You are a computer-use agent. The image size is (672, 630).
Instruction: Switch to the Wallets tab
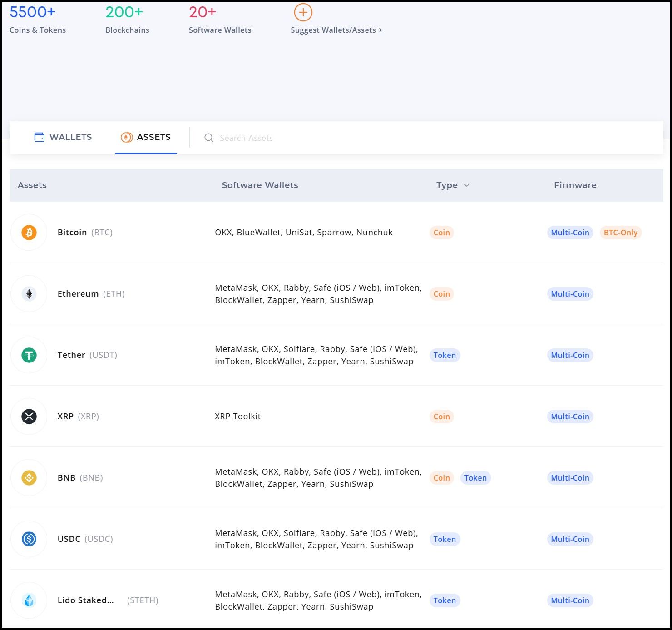point(64,137)
